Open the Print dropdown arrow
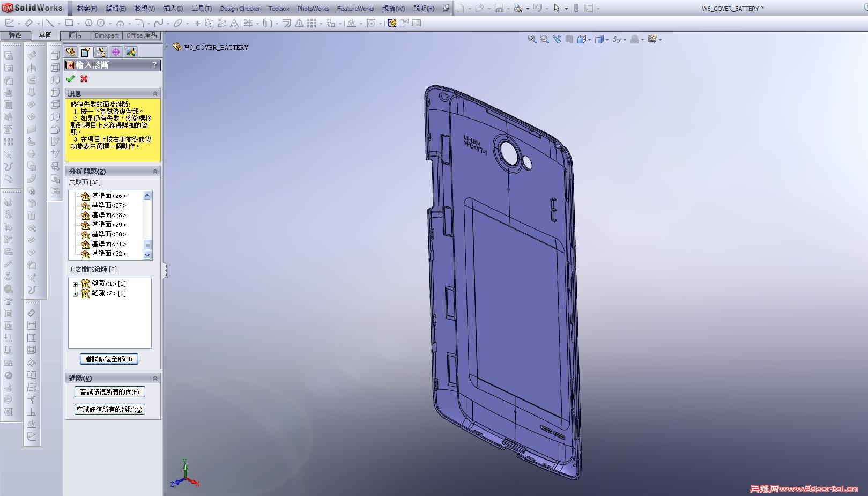Screen dimensions: 868x496 [528, 9]
